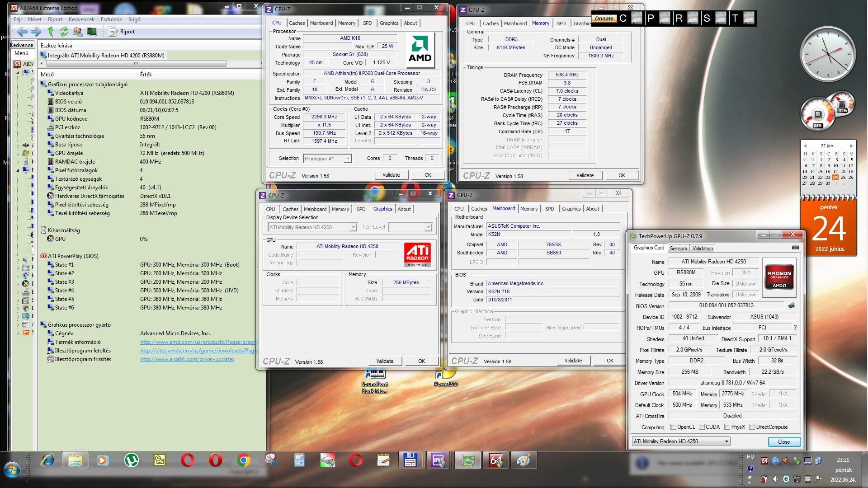
Task: Go back in AIDA64 toolbar
Action: [22, 32]
